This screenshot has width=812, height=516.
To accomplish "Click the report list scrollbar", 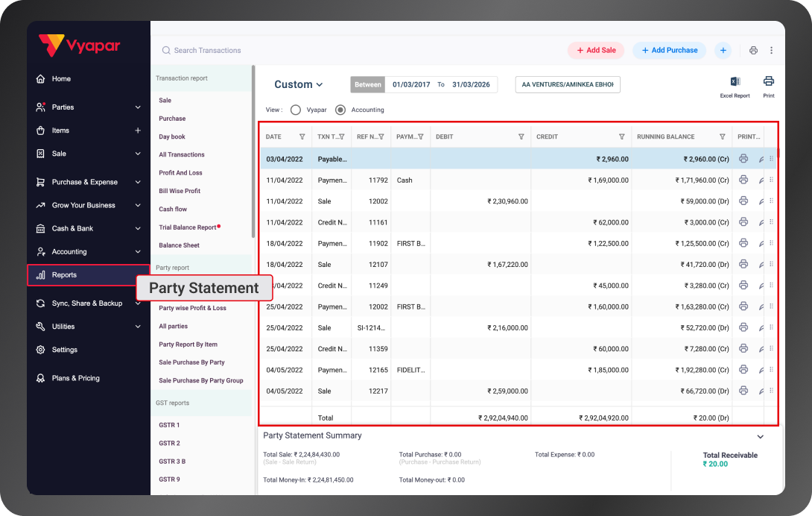I will coord(253,151).
